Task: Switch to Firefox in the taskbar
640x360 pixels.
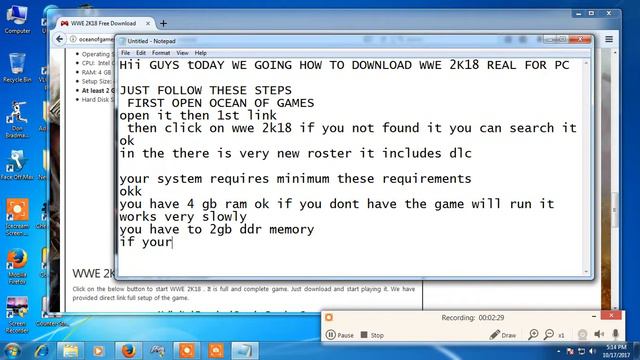Action: point(128,351)
